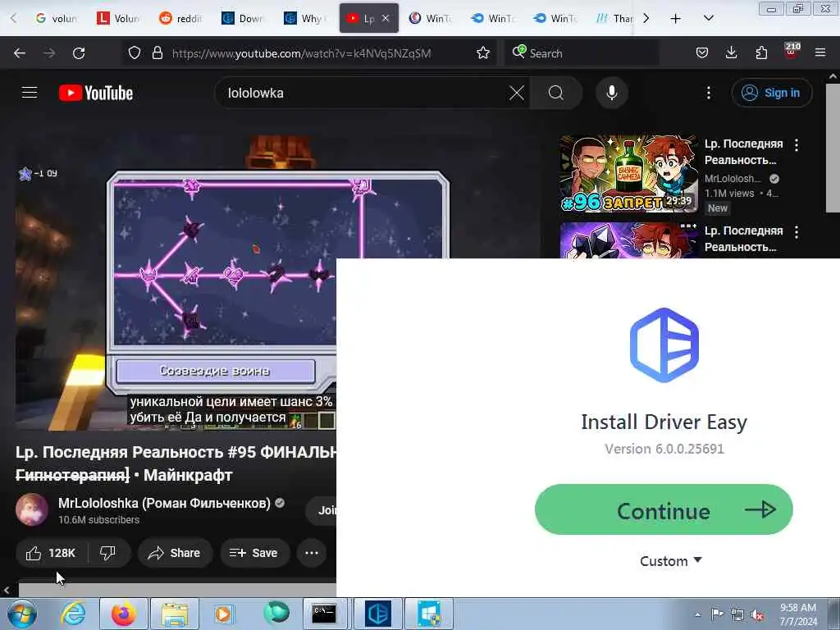Click the Sign in button

coord(771,94)
